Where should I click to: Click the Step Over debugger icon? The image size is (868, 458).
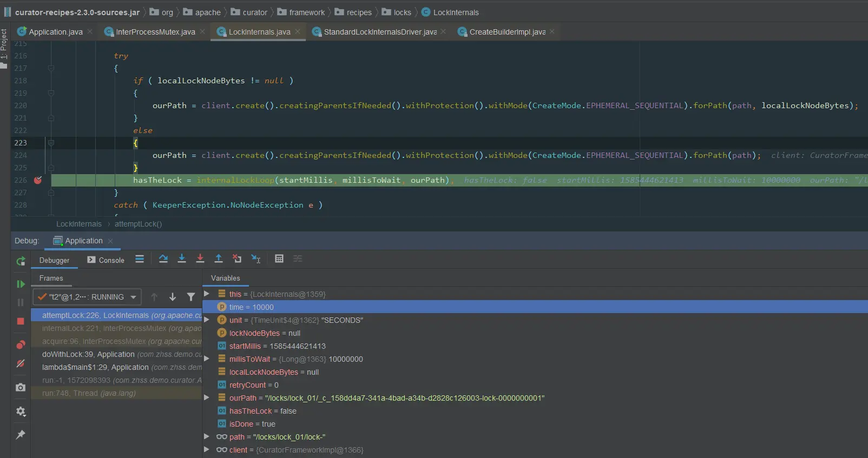(163, 259)
